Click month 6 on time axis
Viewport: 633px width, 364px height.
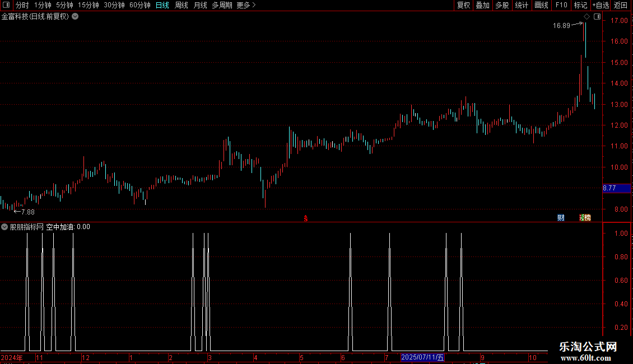[x=343, y=357]
